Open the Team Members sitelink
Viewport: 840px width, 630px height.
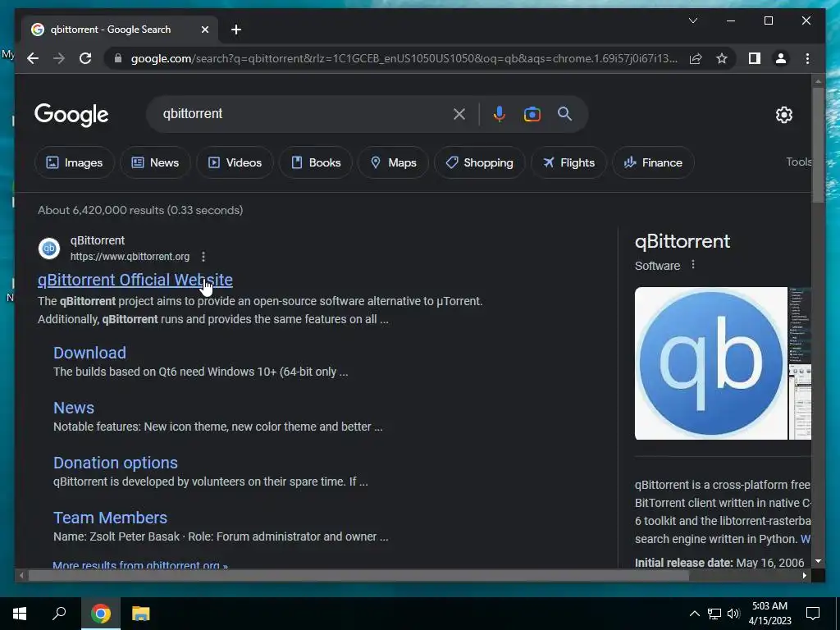point(110,518)
